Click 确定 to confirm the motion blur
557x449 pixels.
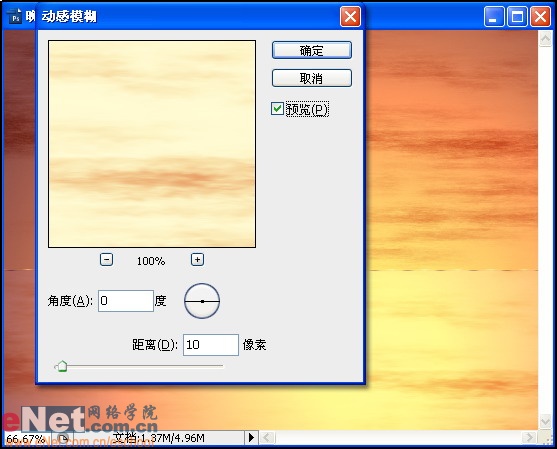click(x=312, y=50)
